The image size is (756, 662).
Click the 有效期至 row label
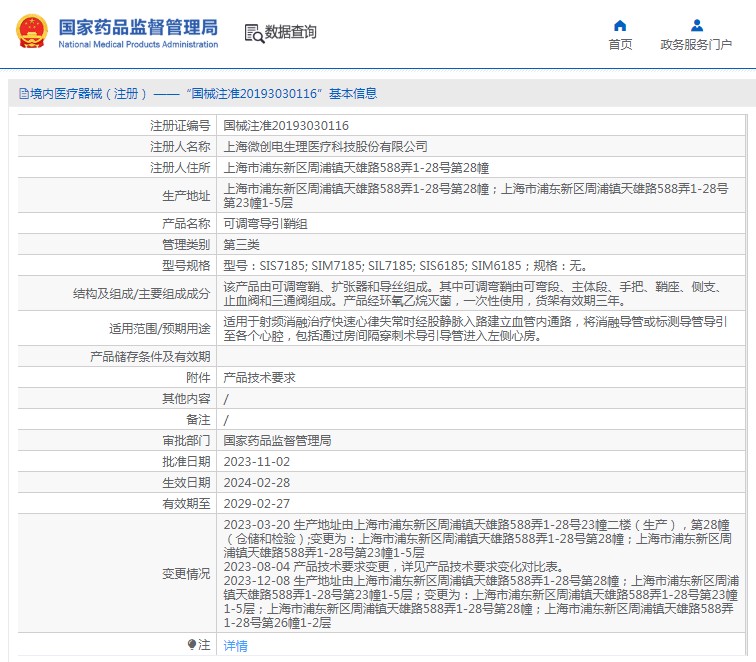186,504
